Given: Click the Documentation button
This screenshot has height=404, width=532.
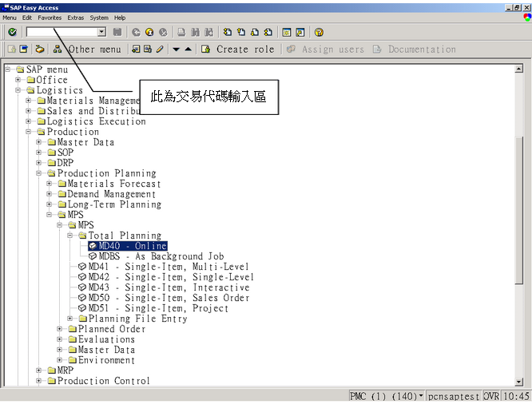Looking at the screenshot, I should [415, 50].
